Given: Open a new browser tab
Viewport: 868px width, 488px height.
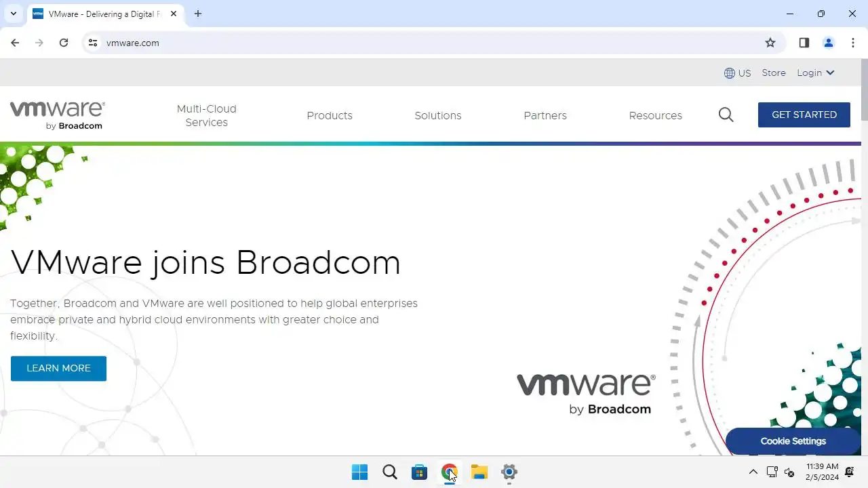Looking at the screenshot, I should pos(198,14).
